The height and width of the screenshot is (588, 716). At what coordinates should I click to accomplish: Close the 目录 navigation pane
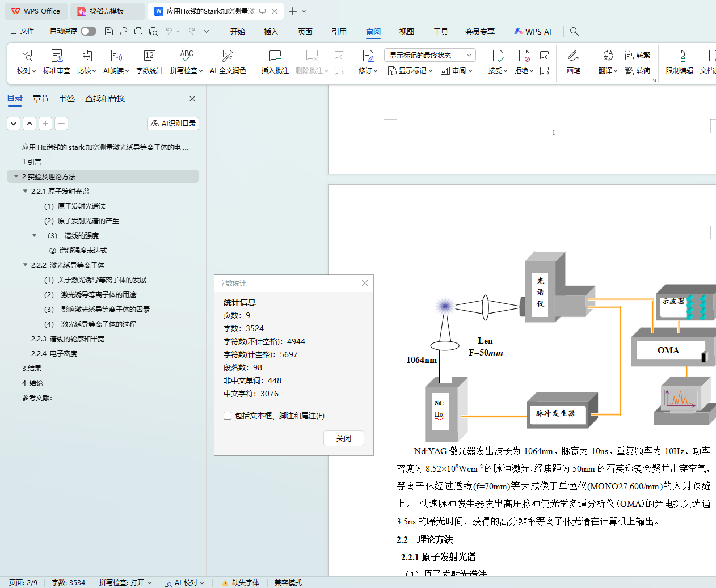click(192, 99)
